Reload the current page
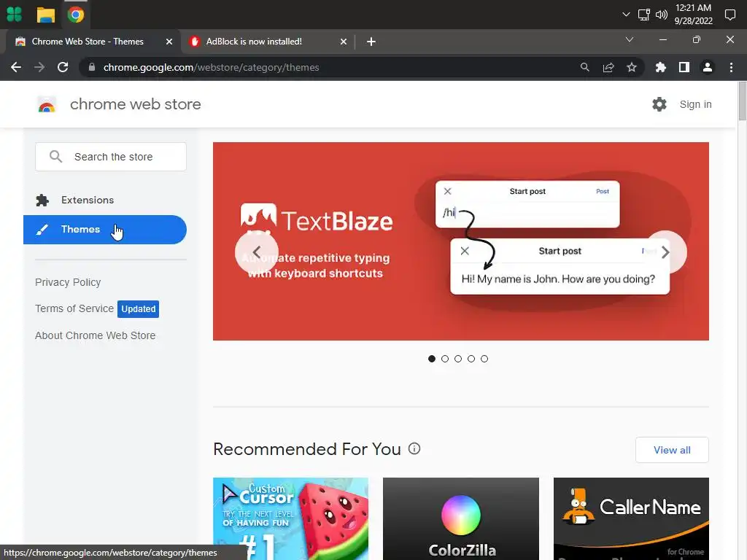Image resolution: width=747 pixels, height=560 pixels. 63,67
